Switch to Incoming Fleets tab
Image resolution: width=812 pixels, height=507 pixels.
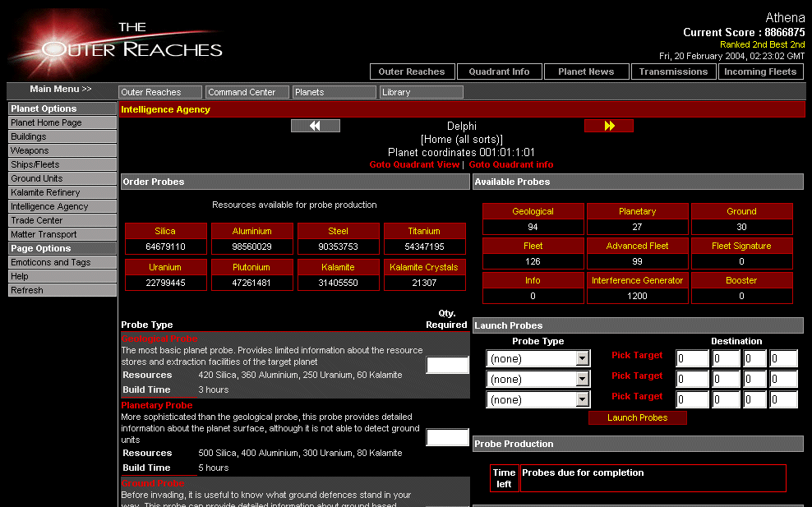tap(760, 71)
